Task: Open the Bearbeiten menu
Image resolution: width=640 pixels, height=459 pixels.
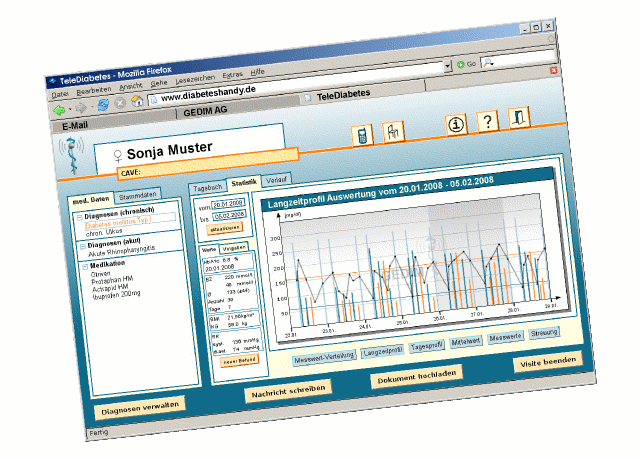Action: click(94, 91)
